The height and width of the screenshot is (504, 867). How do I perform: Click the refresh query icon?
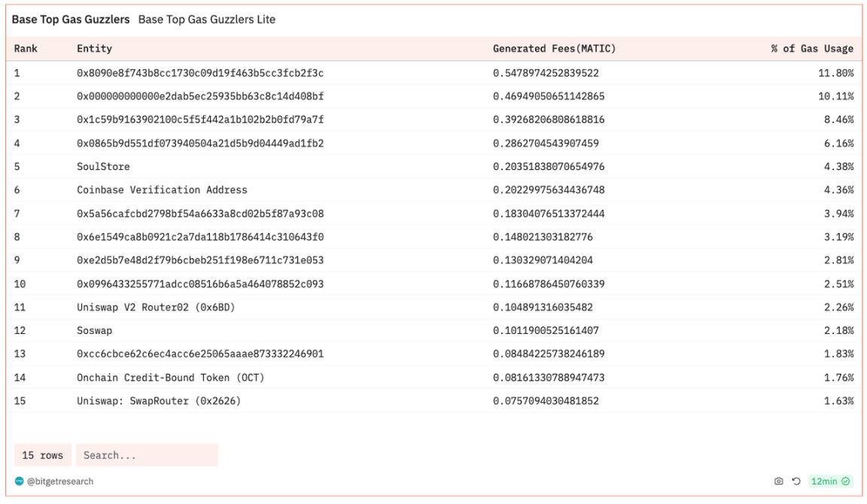pos(796,481)
